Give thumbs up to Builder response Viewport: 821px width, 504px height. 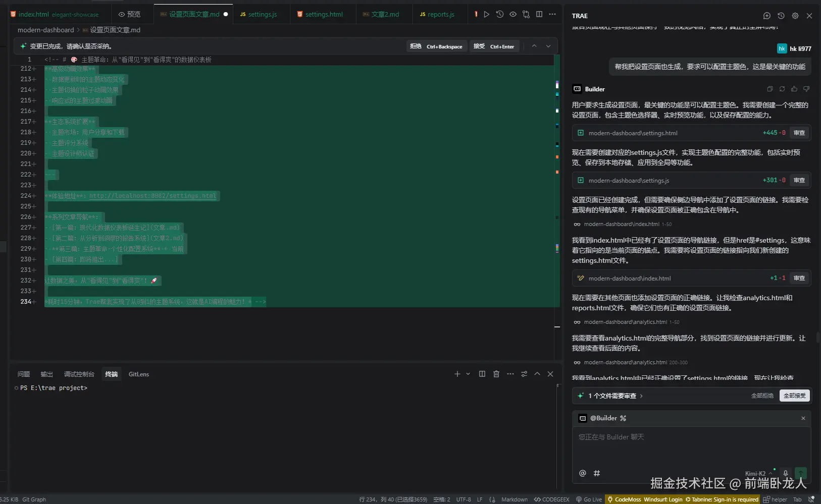pos(794,89)
